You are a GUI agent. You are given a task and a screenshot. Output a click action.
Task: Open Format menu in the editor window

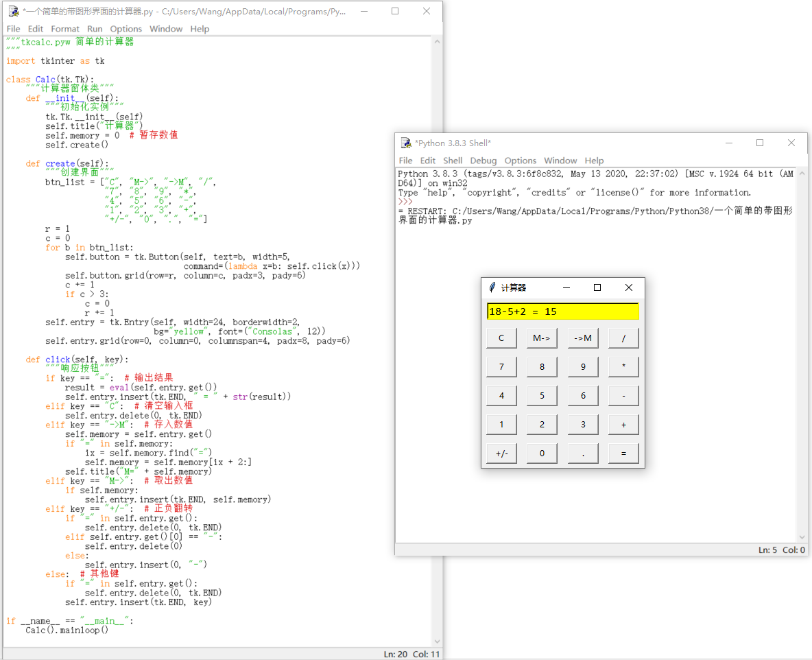coord(65,29)
